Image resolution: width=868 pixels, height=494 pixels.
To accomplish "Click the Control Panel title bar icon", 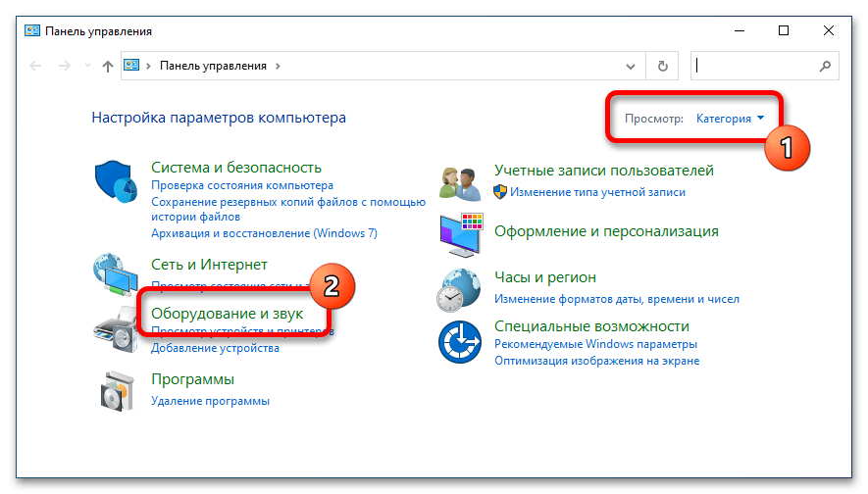I will (x=32, y=31).
